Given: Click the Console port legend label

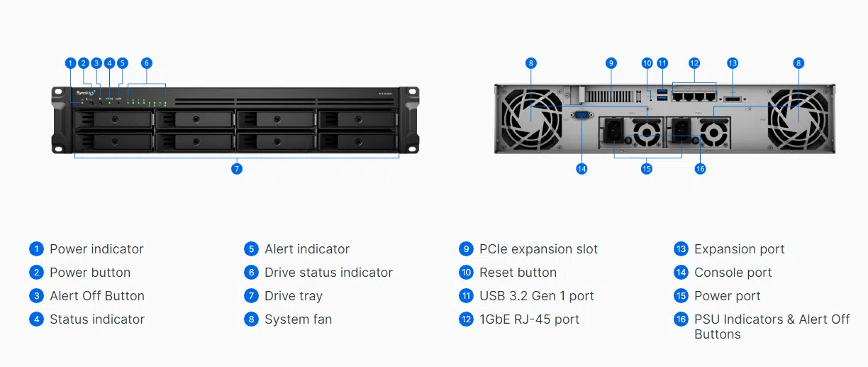Looking at the screenshot, I should [x=733, y=273].
